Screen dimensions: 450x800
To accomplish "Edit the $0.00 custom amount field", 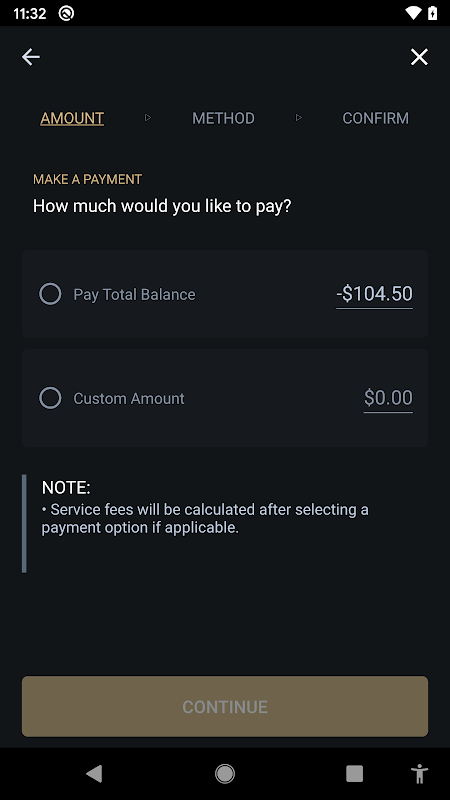I will 388,398.
